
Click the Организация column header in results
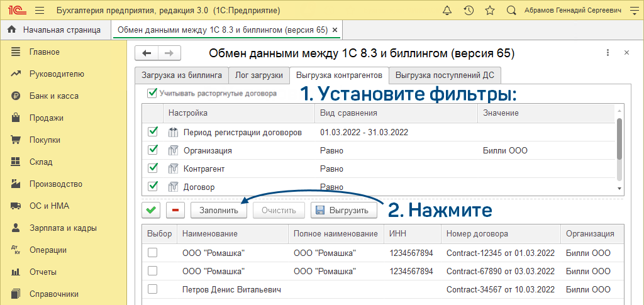tap(592, 233)
